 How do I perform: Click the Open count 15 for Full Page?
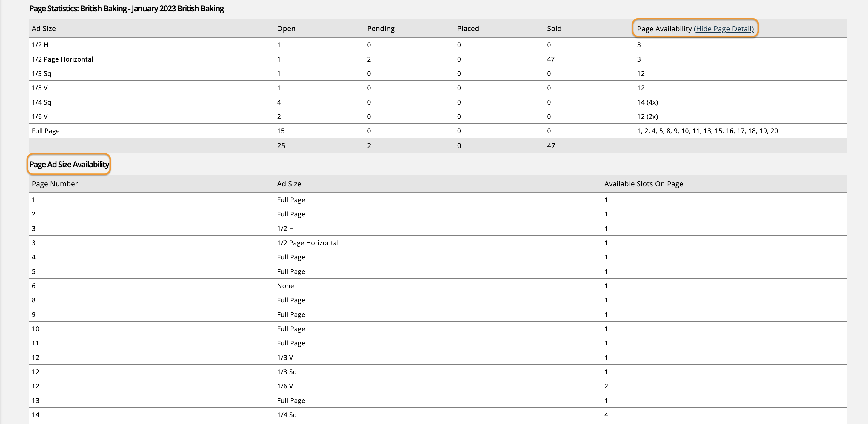pos(281,131)
